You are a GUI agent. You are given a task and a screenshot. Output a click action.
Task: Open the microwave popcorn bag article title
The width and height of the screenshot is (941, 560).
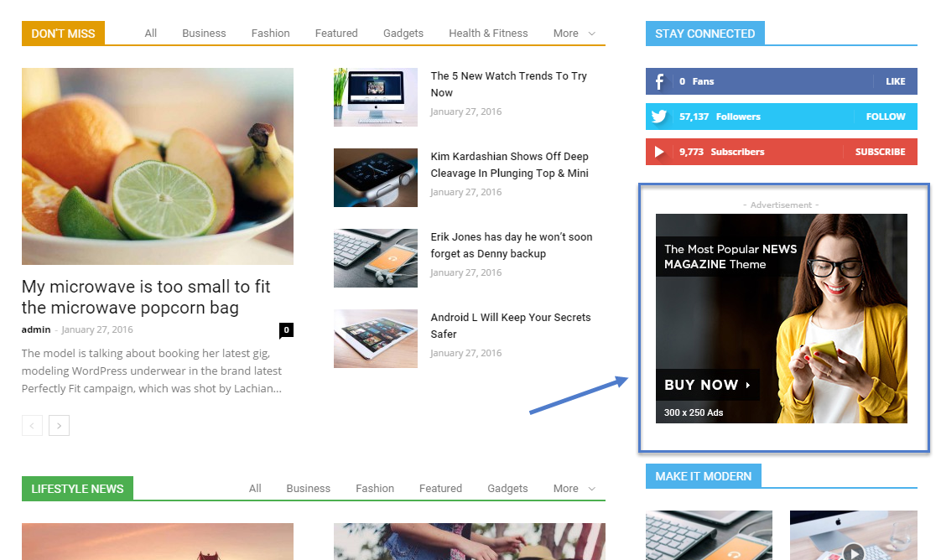coord(146,297)
